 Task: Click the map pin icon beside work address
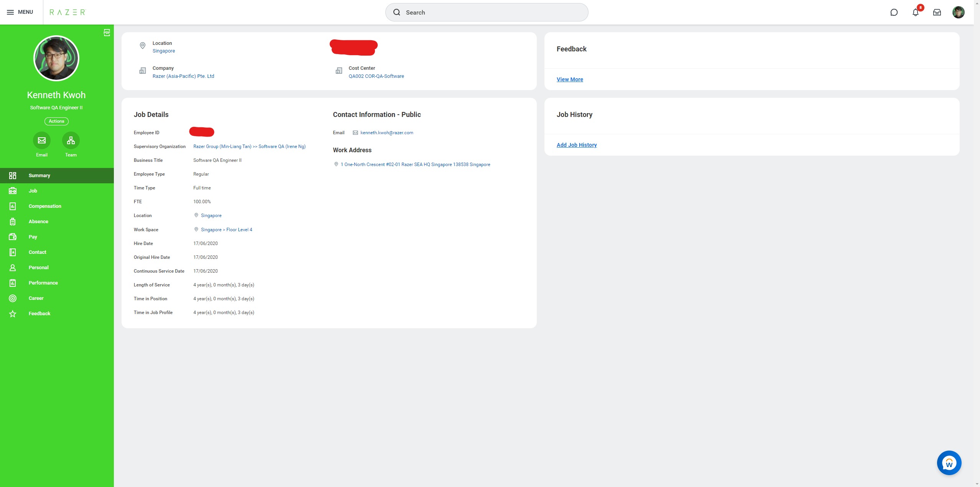tap(336, 164)
